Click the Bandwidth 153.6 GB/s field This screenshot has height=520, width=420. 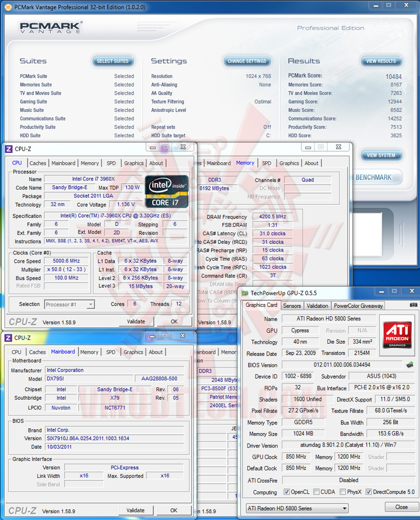[x=390, y=434]
